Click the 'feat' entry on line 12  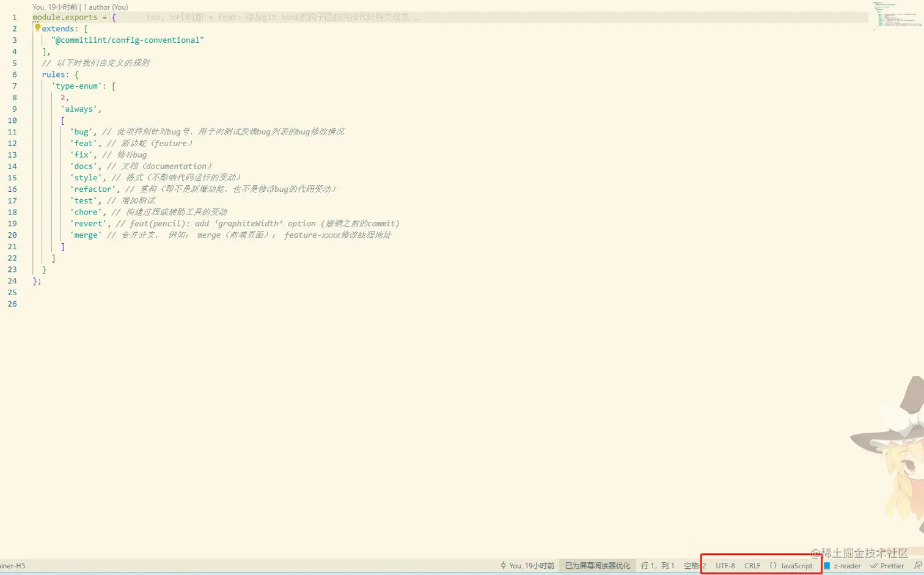pyautogui.click(x=84, y=144)
